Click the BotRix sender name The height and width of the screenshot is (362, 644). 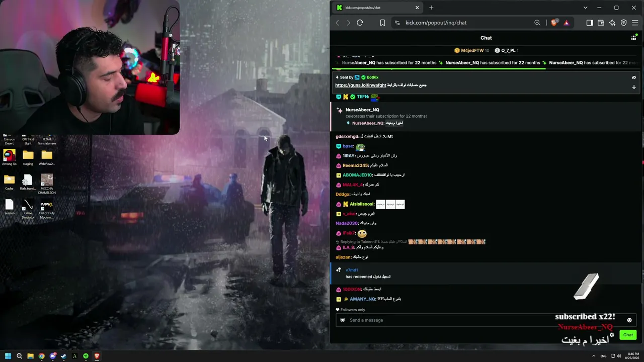[x=373, y=77]
